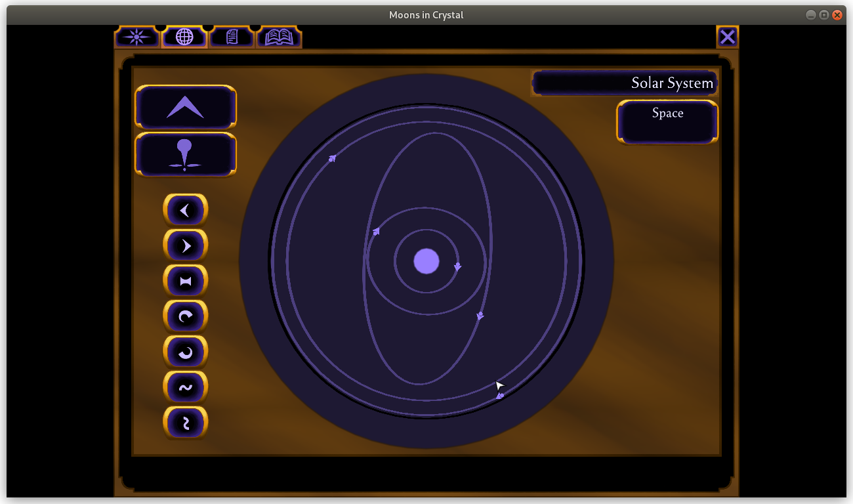
Task: Click the planet marker at upper-left outer orbit
Action: coord(332,158)
